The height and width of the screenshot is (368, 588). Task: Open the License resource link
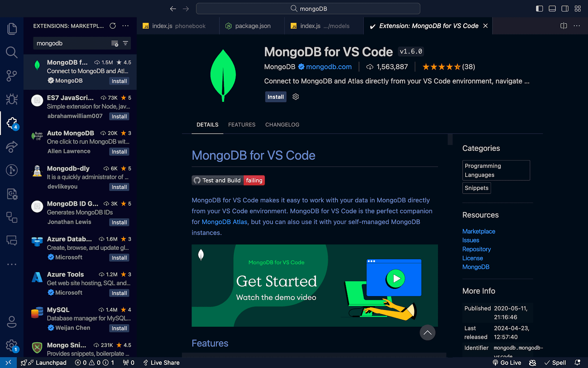coord(473,258)
